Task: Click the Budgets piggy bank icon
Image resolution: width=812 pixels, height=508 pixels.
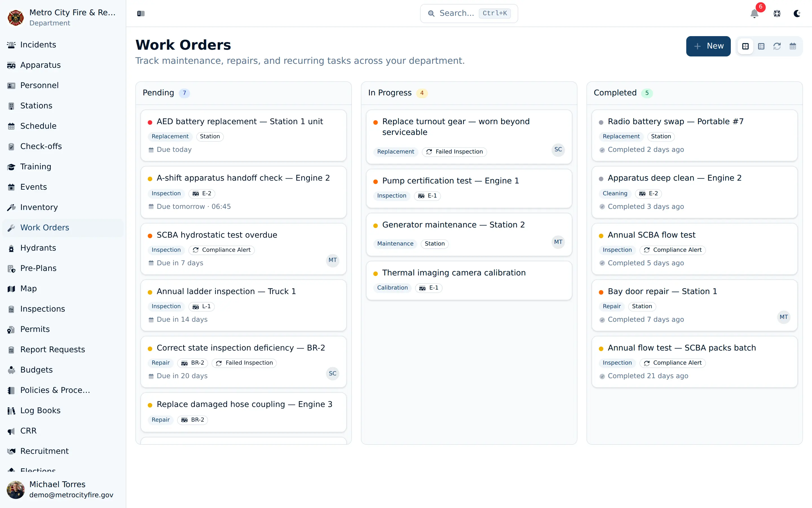Action: [11, 370]
